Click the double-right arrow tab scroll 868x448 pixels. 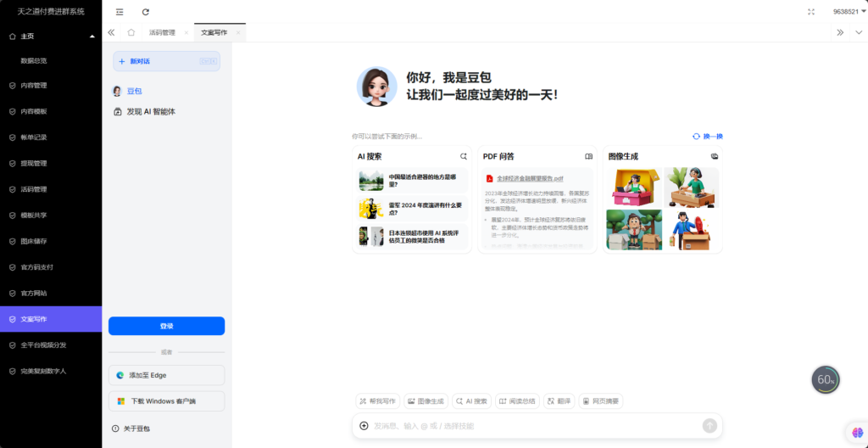click(840, 33)
